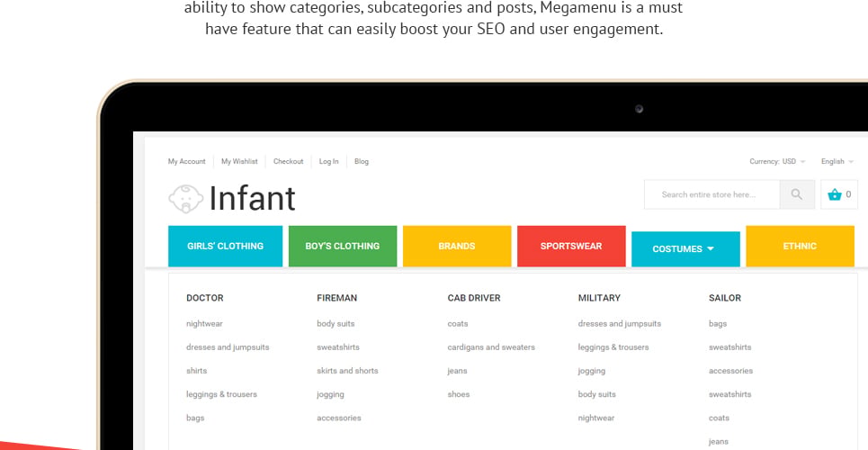
Task: Open the Girls' Clothing menu tab
Action: click(225, 246)
